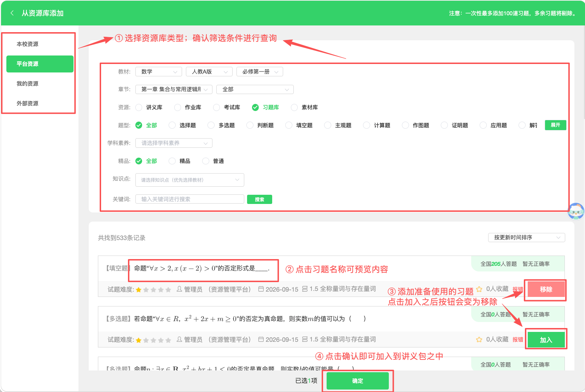This screenshot has width=585, height=392.
Task: Click 报错 on the 若命题 多选题 row
Action: (517, 339)
